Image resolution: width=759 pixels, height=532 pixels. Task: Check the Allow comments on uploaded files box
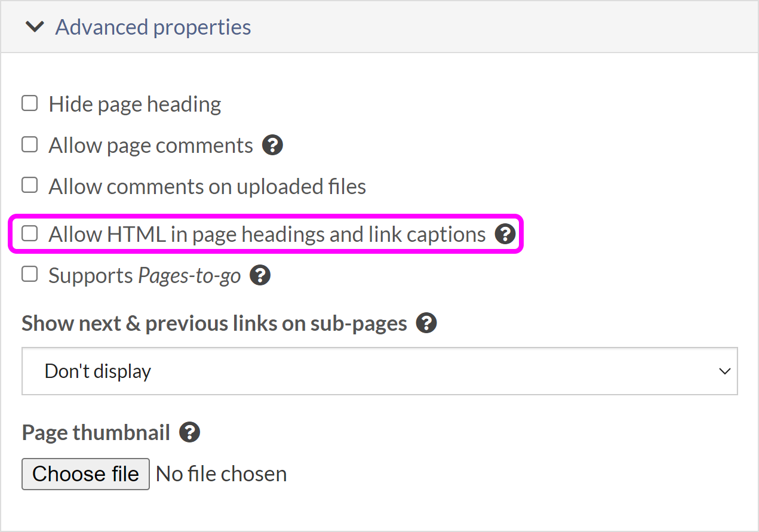pyautogui.click(x=30, y=186)
